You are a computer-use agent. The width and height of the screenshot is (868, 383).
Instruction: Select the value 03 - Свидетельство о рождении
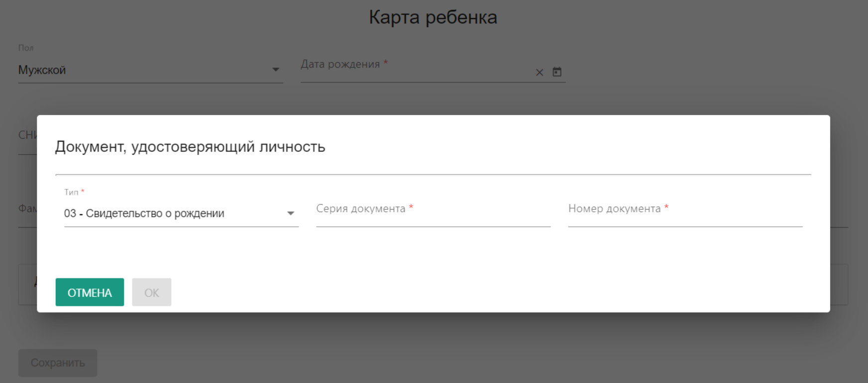[144, 214]
